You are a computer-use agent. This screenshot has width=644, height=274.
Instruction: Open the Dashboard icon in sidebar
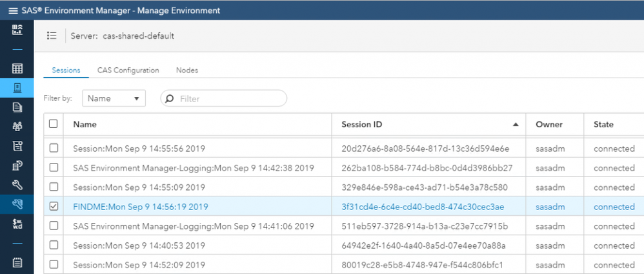point(17,30)
